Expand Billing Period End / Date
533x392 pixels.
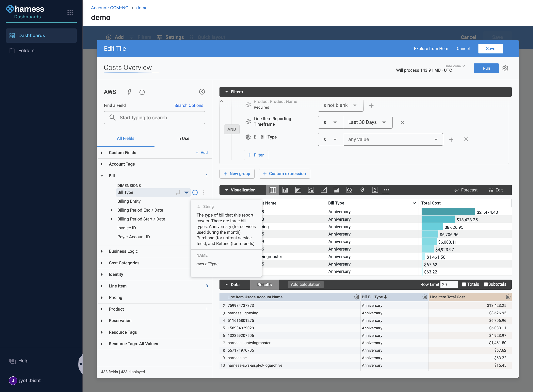112,210
